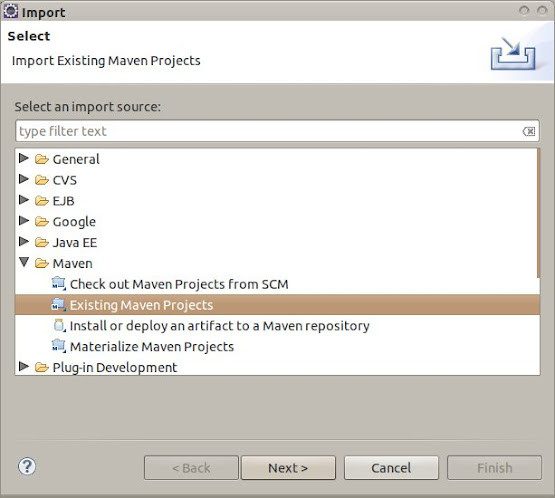Click the Materialize Maven Projects icon
Image resolution: width=555 pixels, height=498 pixels.
coord(59,346)
